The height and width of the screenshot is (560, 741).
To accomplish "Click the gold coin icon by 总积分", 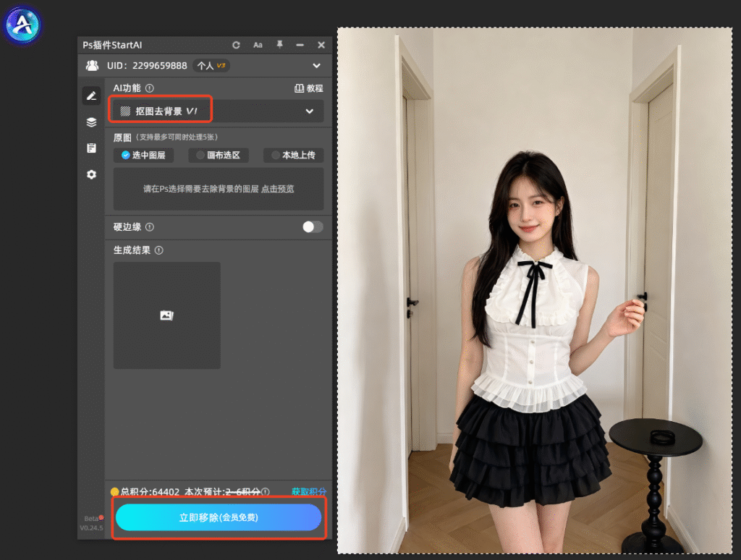I will [114, 491].
